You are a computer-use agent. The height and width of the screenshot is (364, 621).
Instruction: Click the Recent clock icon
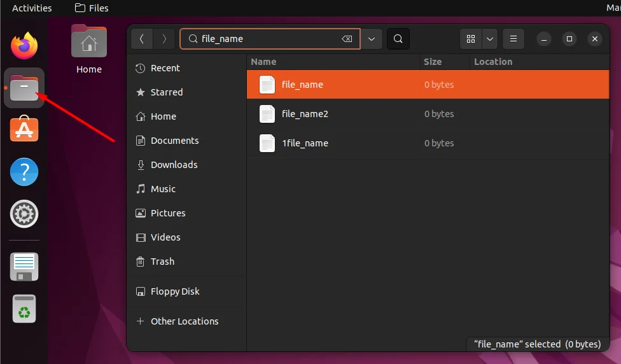point(140,68)
